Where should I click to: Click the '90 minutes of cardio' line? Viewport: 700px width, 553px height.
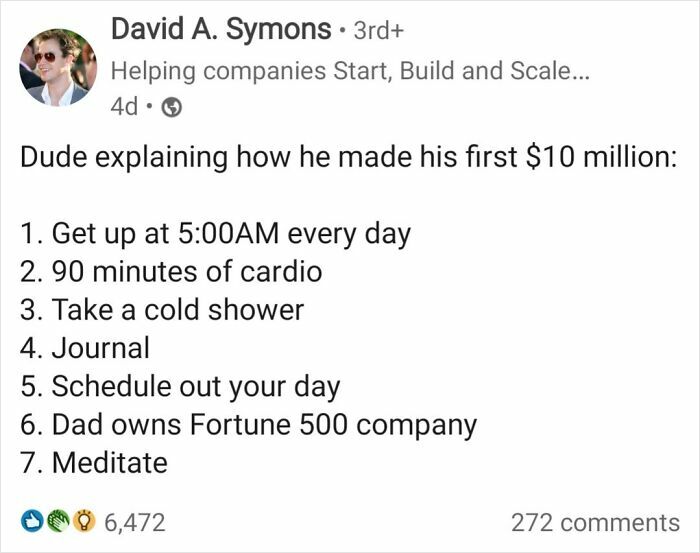170,272
